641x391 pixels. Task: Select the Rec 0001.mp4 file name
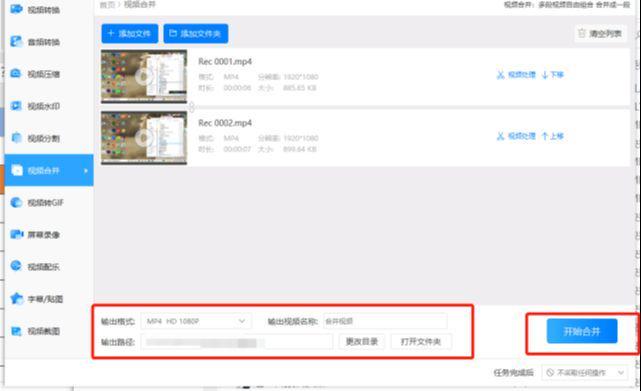coord(225,62)
